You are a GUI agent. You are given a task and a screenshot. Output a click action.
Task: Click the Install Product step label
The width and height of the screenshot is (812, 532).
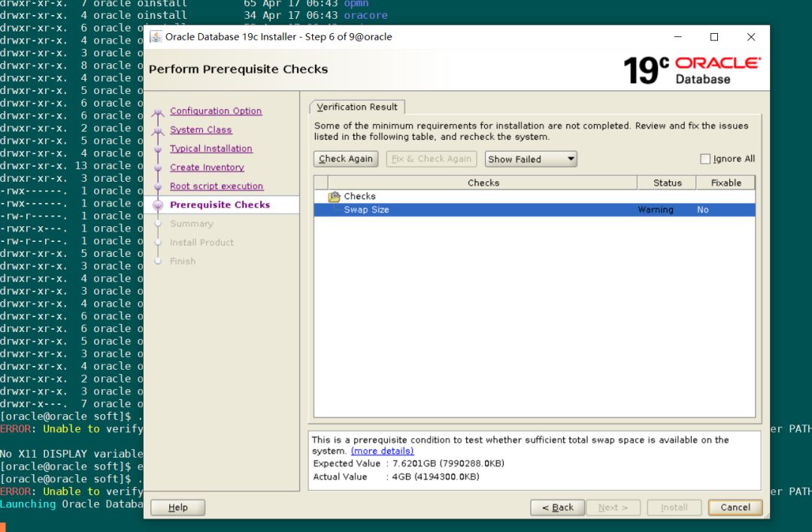pos(201,243)
